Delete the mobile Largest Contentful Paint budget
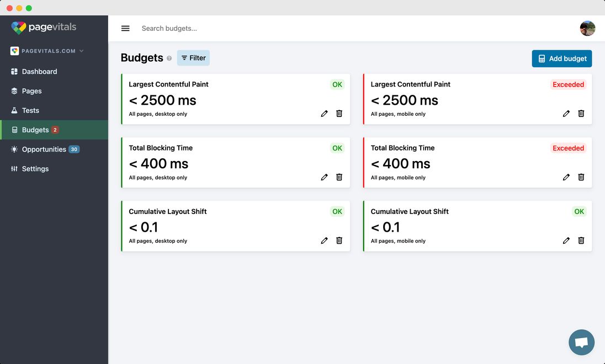Screen dimensions: 605x364 pyautogui.click(x=581, y=114)
